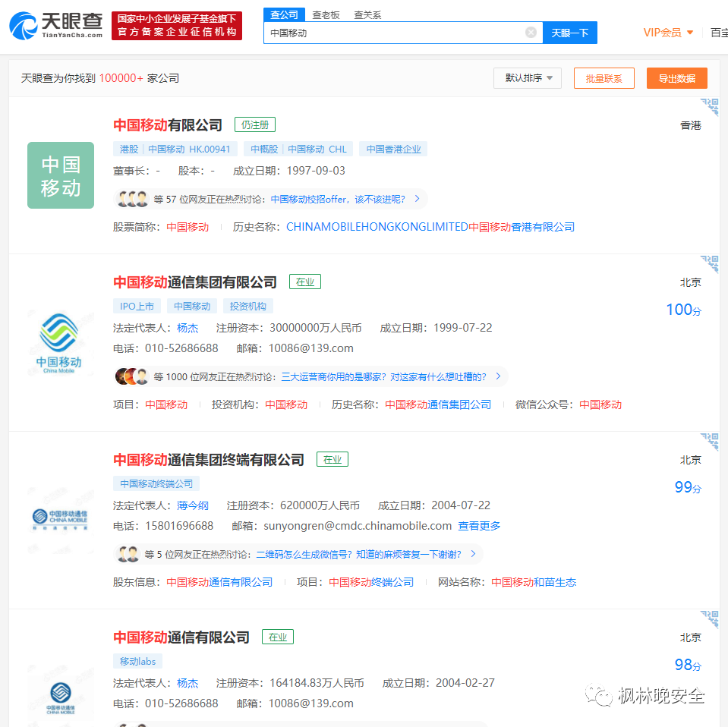Click the IPO上市 tag
The height and width of the screenshot is (727, 728).
click(137, 306)
